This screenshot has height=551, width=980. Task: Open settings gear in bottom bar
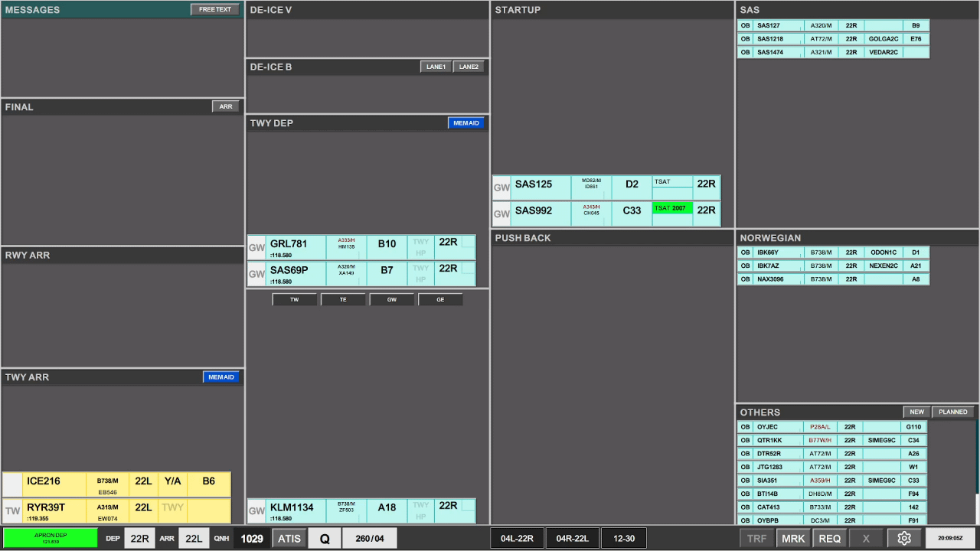click(903, 538)
